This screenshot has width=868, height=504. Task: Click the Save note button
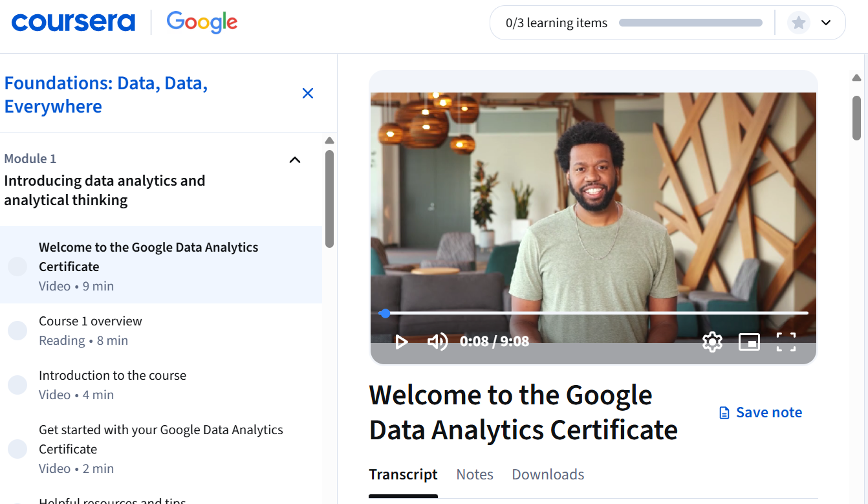pyautogui.click(x=761, y=413)
